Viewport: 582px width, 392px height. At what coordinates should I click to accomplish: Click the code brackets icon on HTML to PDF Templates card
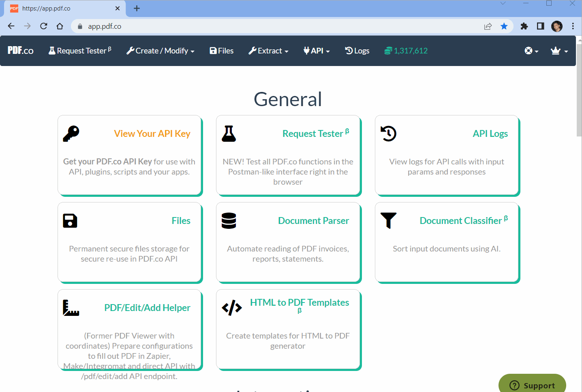tap(232, 308)
